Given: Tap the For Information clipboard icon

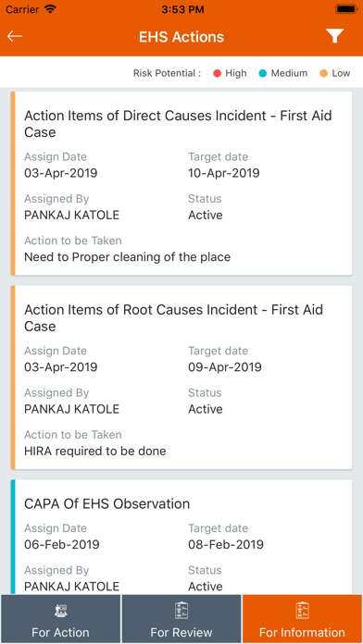Looking at the screenshot, I should click(x=302, y=611).
